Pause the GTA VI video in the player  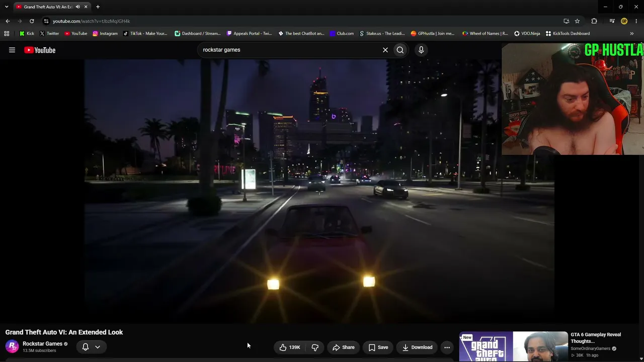click(319, 191)
